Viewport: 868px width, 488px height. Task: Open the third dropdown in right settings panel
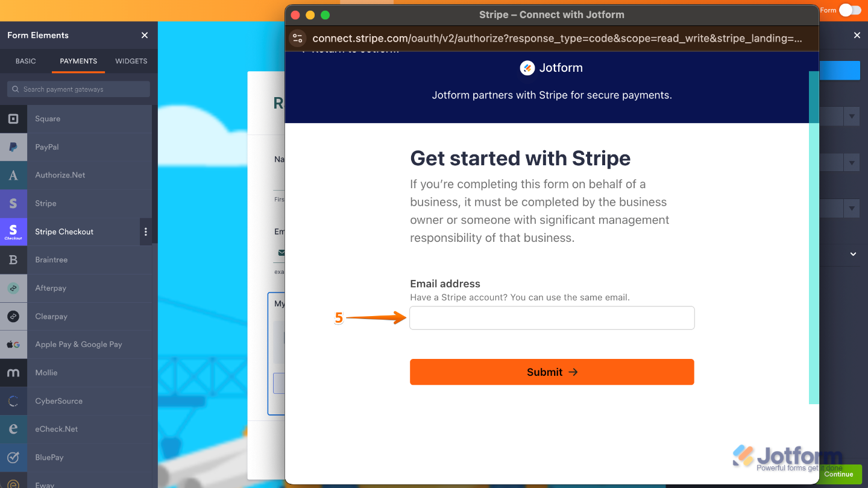[852, 209]
